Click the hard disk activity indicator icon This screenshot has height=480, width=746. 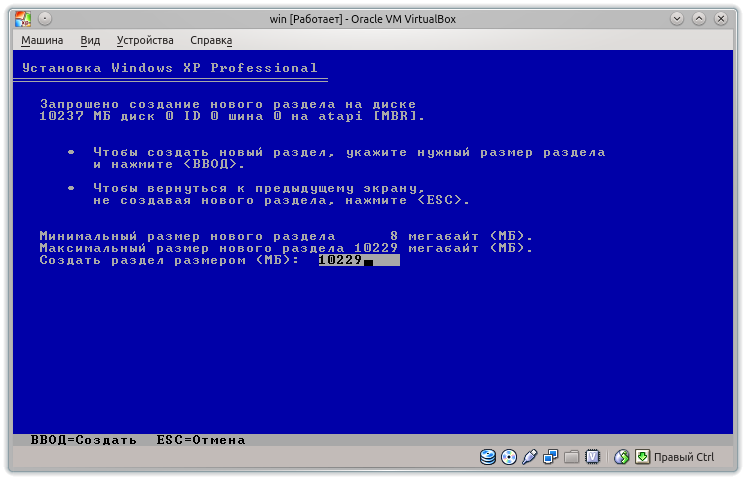click(488, 457)
